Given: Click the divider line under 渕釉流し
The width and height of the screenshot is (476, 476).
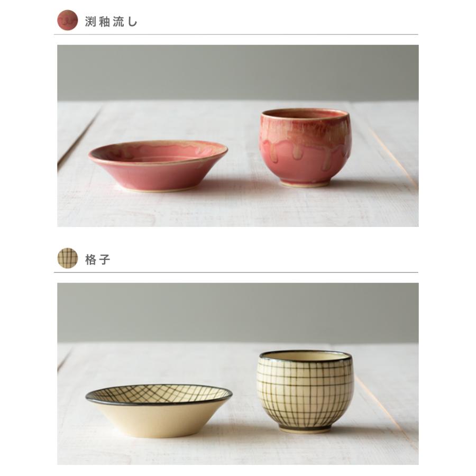Looking at the screenshot, I should 236,34.
